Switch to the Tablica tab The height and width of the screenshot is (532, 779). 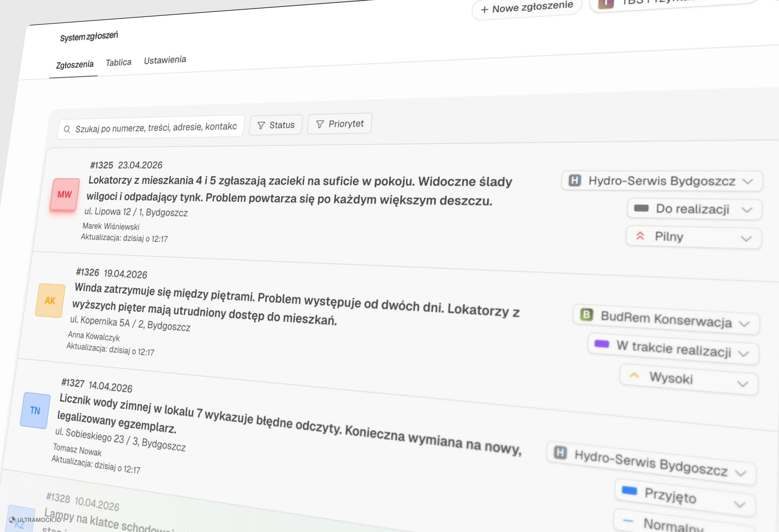pyautogui.click(x=119, y=62)
